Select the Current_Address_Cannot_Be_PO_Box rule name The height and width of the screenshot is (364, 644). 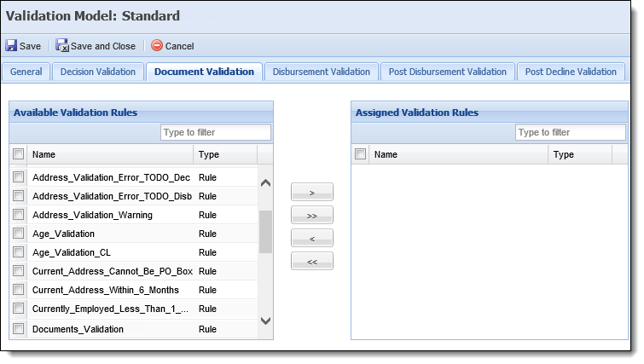click(113, 272)
